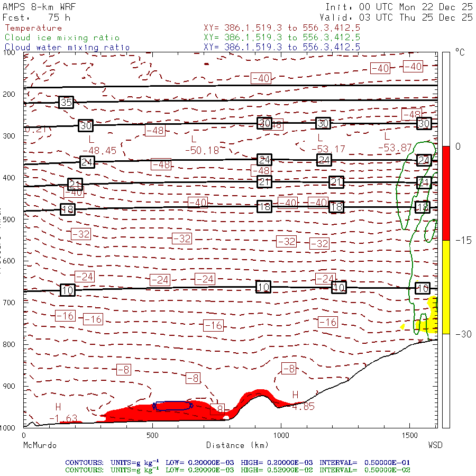This screenshot has height=476, width=476.
Task: Click the 'INTERVAL= 0.50000E-02' green legend value
Action: (364, 470)
